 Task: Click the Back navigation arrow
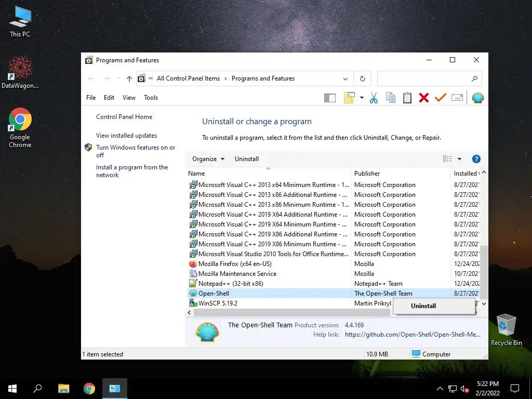coord(91,79)
